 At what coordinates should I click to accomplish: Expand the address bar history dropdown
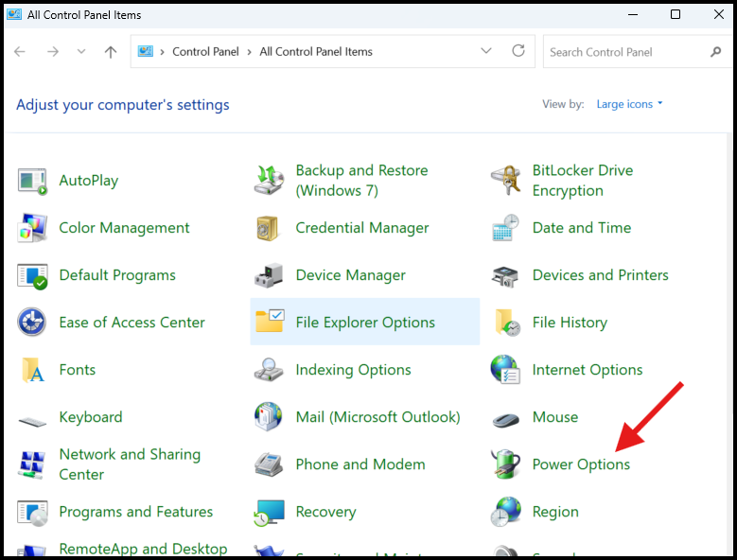(x=486, y=51)
